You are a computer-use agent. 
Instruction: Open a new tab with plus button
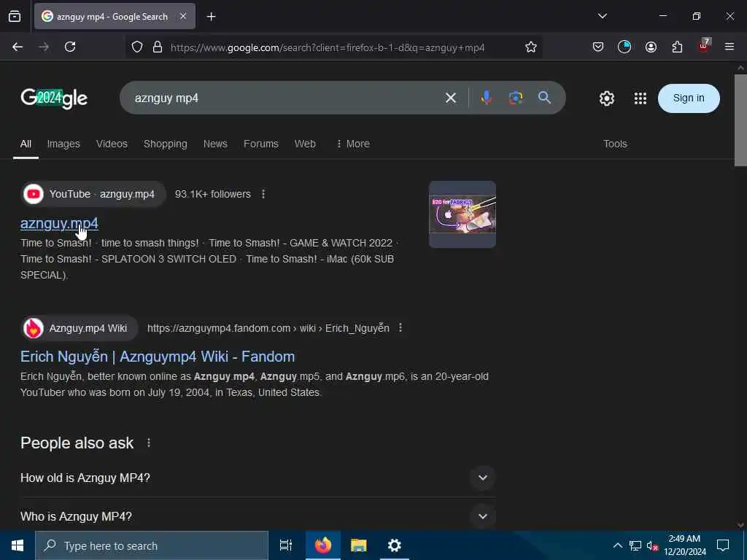pyautogui.click(x=211, y=17)
